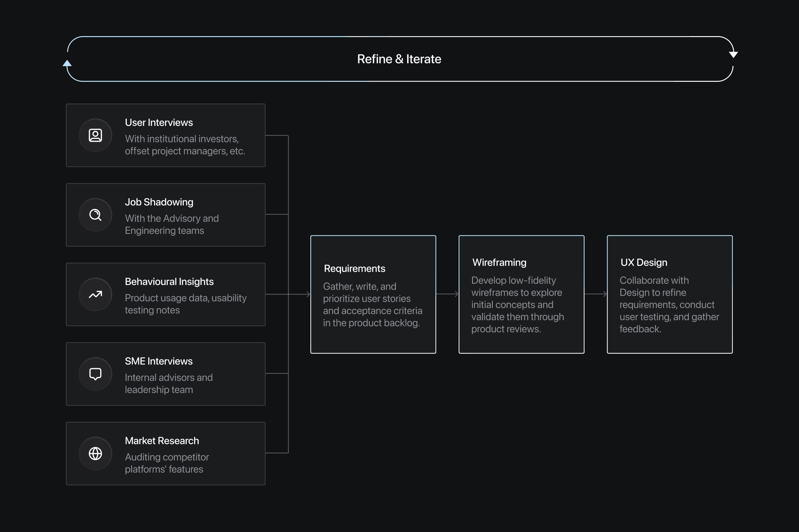Click the SME Interviews chat bubble icon

(95, 374)
